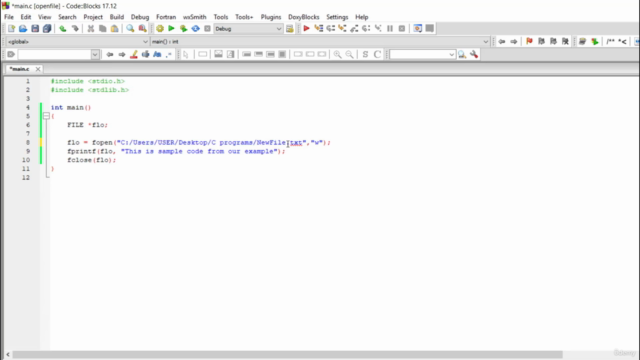The width and height of the screenshot is (640, 360).
Task: Pause the debugger with the break icon
Action: point(390,29)
